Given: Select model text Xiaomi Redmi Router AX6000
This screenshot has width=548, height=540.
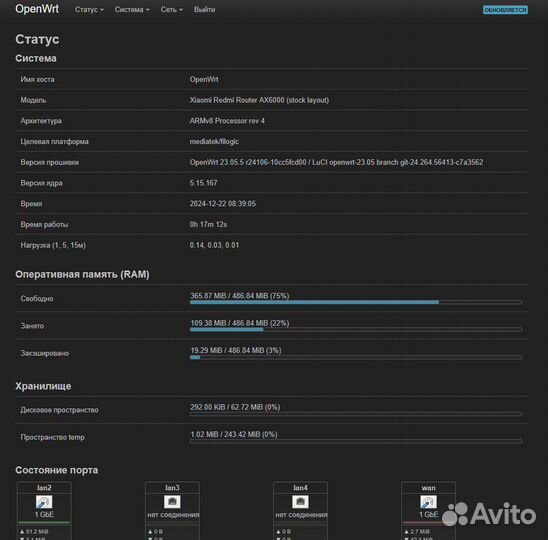Looking at the screenshot, I should click(x=237, y=100).
